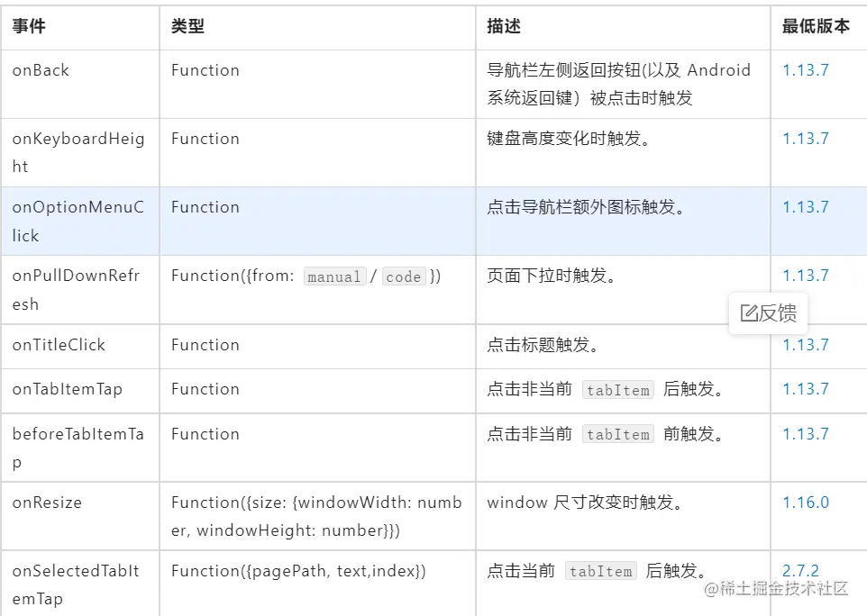
Task: Open onPullDownRefresh row's 1.13.7 version link
Action: pyautogui.click(x=805, y=276)
